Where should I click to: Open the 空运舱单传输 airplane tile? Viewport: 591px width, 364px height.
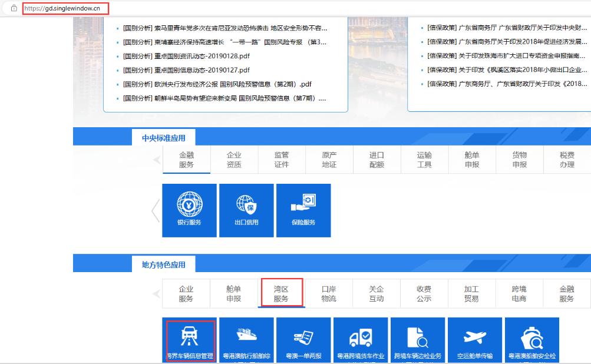tap(475, 340)
